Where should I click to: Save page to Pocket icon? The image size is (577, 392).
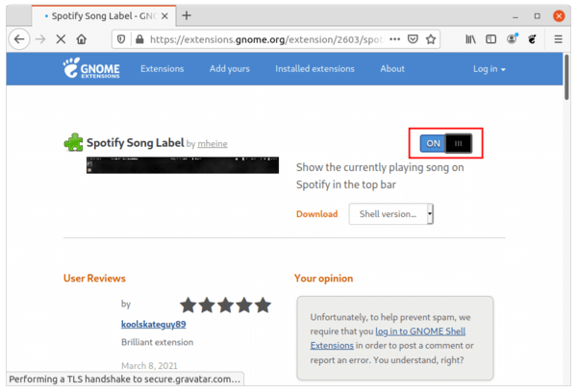pos(413,39)
